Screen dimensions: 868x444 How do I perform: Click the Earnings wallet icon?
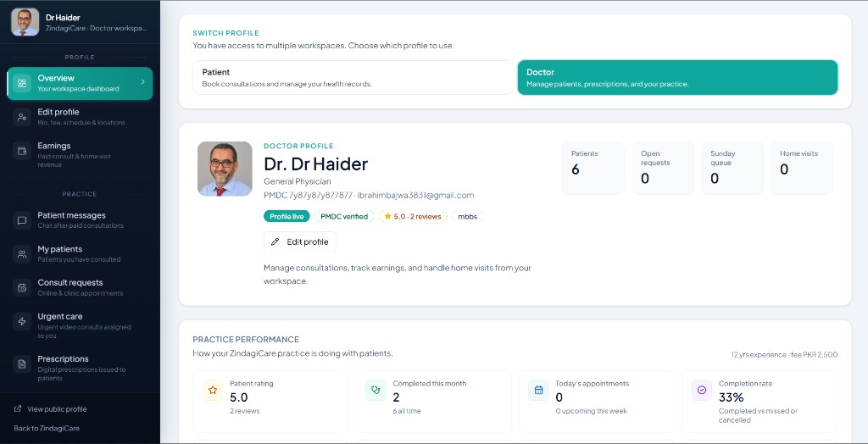tap(22, 151)
